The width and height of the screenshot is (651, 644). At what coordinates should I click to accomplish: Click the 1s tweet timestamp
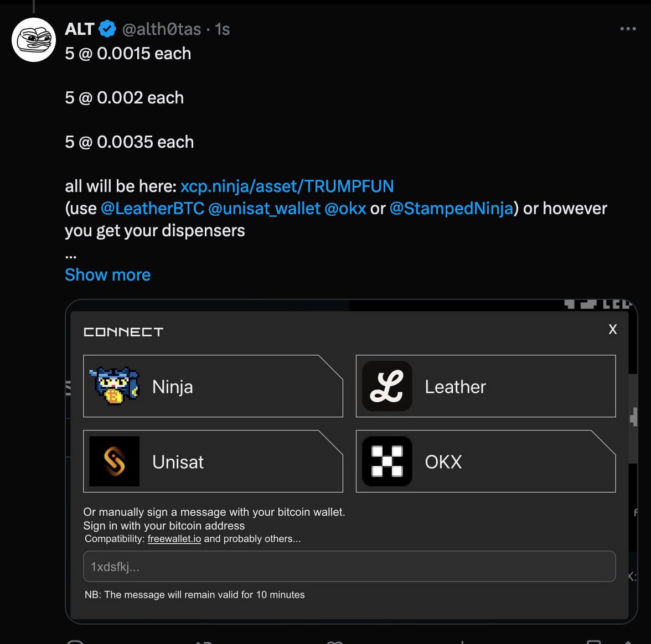pyautogui.click(x=223, y=29)
